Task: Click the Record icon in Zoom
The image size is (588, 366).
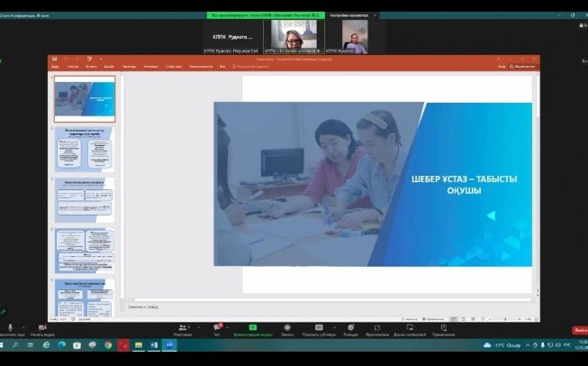Action: [286, 328]
